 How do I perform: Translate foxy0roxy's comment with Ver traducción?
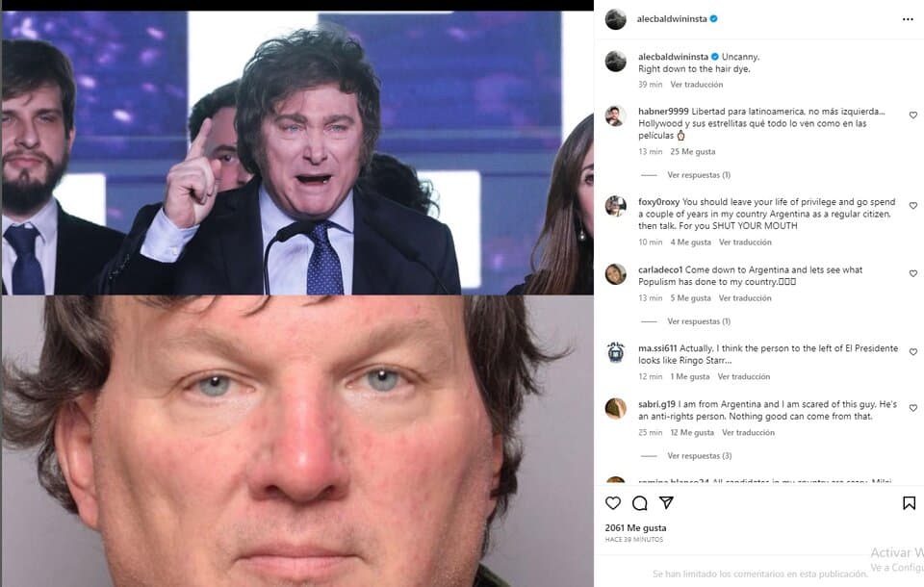745,242
